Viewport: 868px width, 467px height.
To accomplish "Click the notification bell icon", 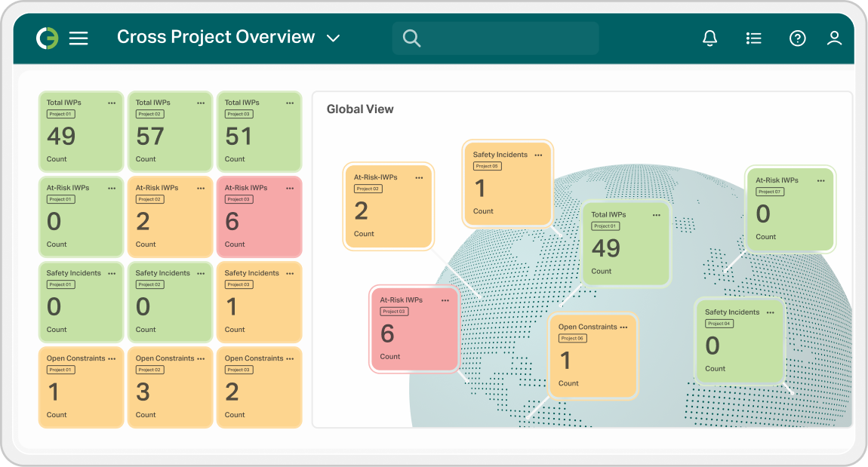I will click(710, 37).
